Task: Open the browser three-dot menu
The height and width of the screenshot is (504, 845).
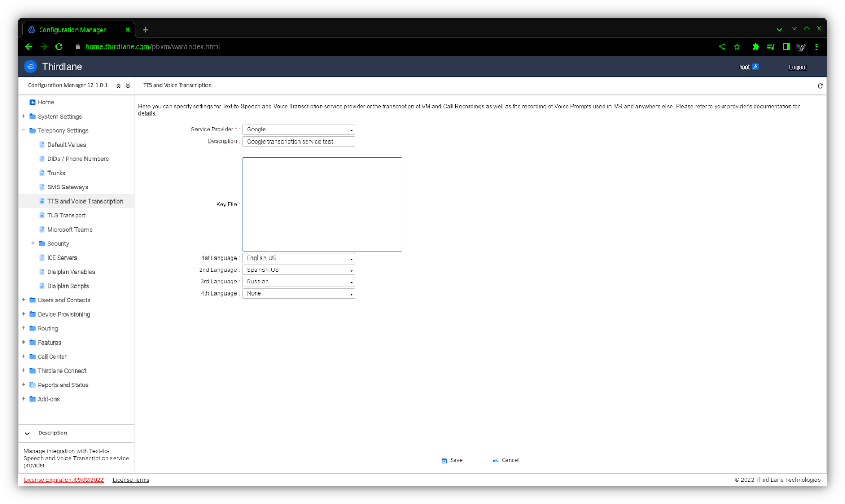Action: [x=816, y=46]
